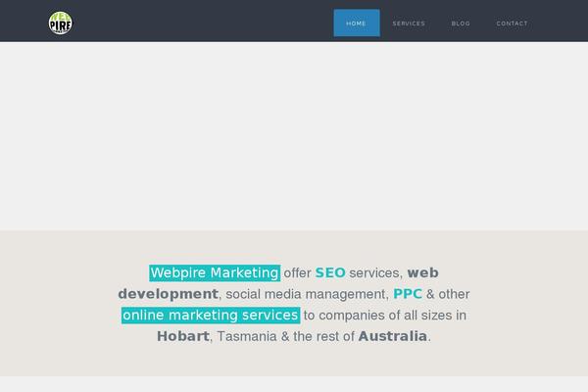Click the teal 'PPC' word

(408, 294)
